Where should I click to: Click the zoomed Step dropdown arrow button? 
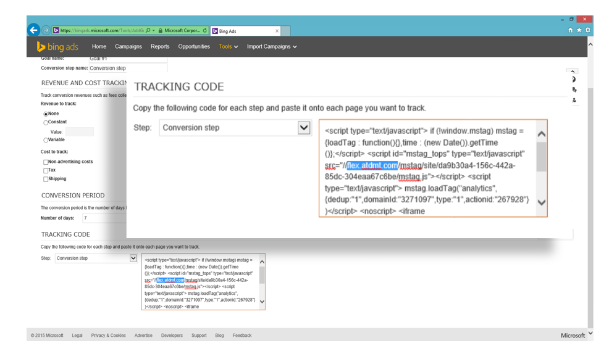pos(304,128)
